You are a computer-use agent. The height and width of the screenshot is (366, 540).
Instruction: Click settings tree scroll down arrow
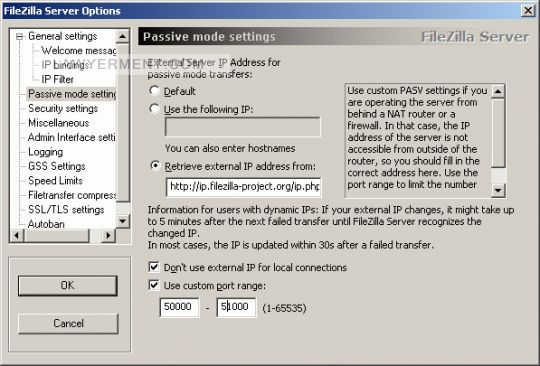123,221
